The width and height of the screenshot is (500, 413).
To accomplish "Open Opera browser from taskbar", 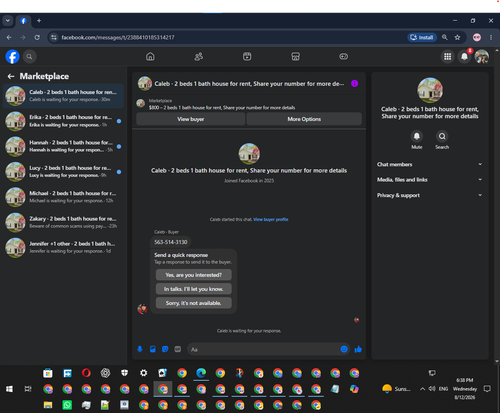I will (x=86, y=373).
